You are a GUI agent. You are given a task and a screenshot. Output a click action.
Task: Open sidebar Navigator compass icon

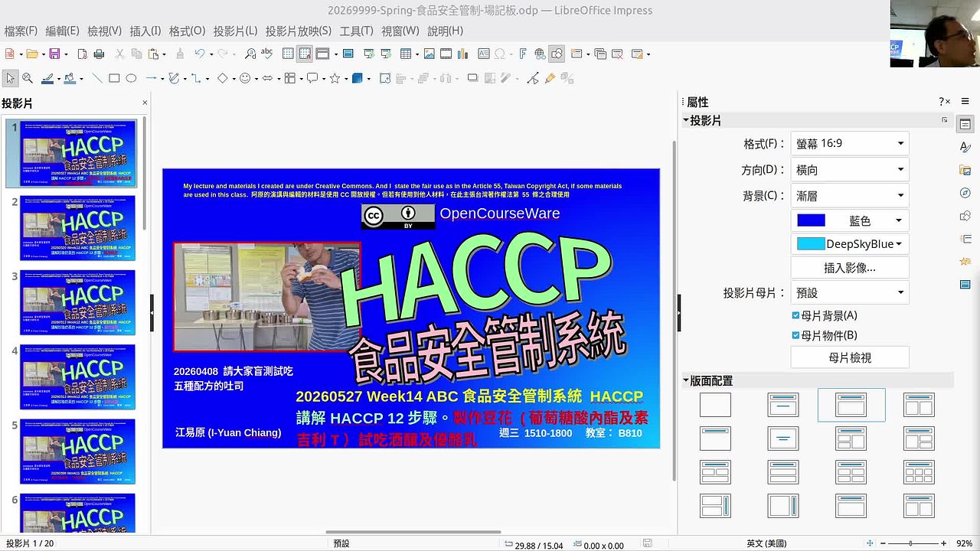tap(965, 193)
